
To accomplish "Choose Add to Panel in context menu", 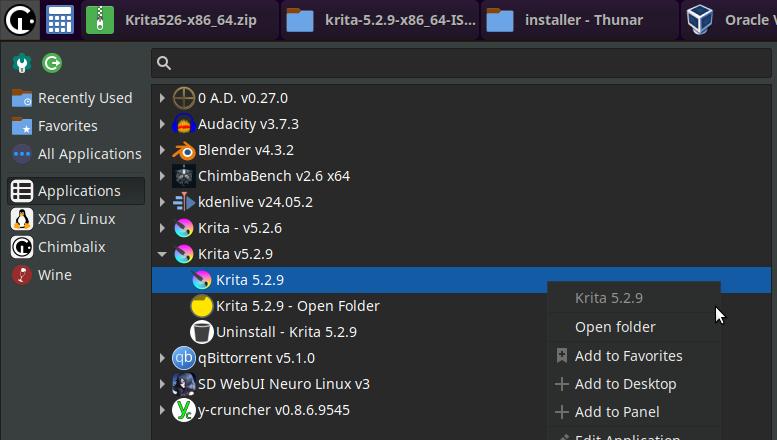I will point(634,412).
